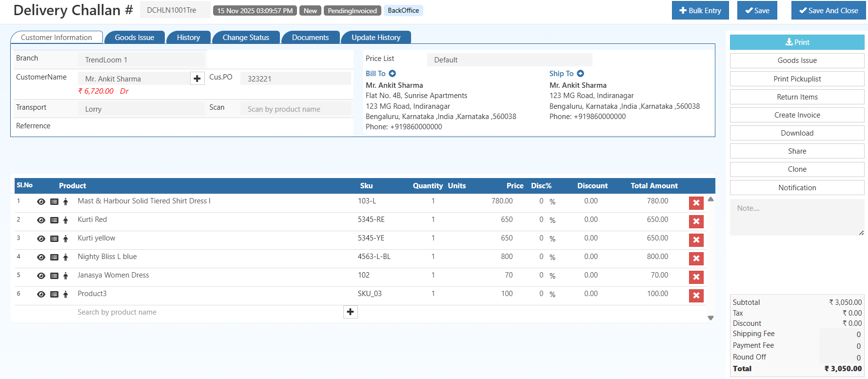View details eye icon for Kurti yellow row
The image size is (868, 379).
click(x=41, y=239)
